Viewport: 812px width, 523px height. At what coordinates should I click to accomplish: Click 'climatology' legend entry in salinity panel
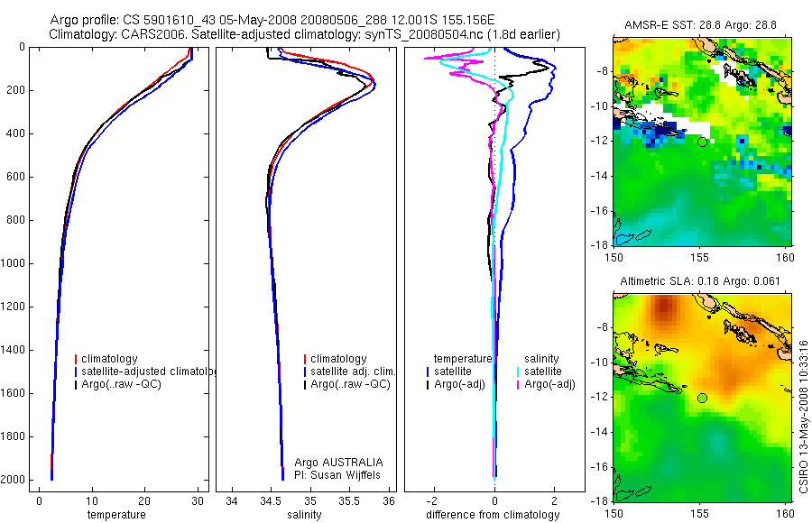point(338,359)
